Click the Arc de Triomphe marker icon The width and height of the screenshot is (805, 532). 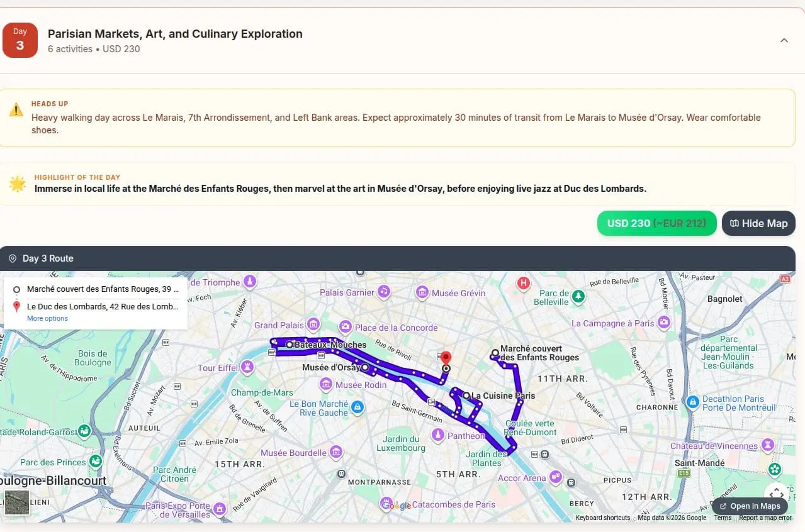coord(251,281)
